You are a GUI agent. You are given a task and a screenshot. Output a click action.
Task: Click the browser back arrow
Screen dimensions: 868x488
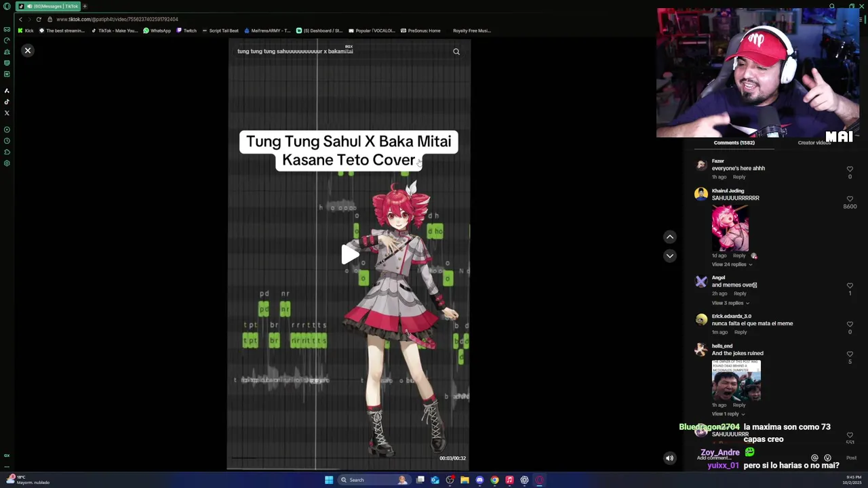coord(20,19)
